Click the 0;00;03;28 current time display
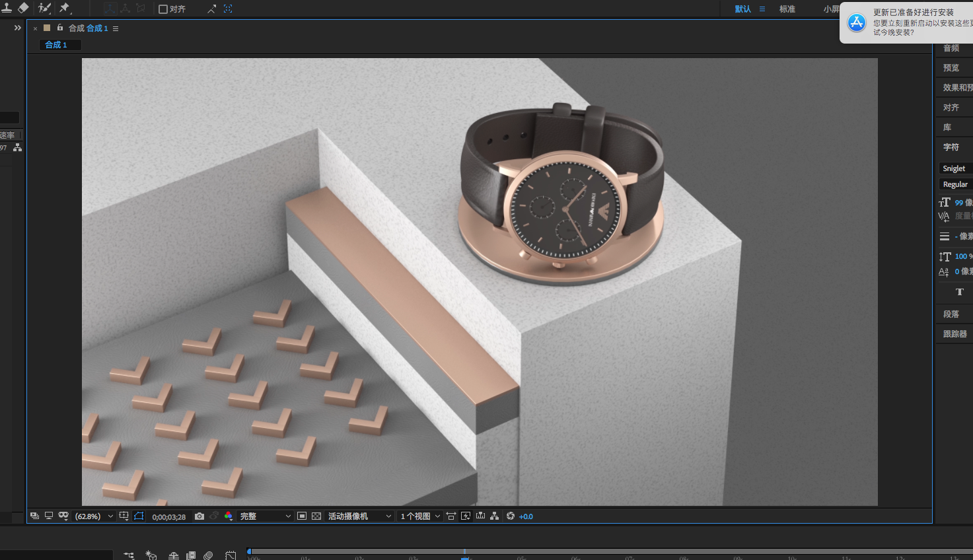This screenshot has width=973, height=560. click(x=169, y=517)
